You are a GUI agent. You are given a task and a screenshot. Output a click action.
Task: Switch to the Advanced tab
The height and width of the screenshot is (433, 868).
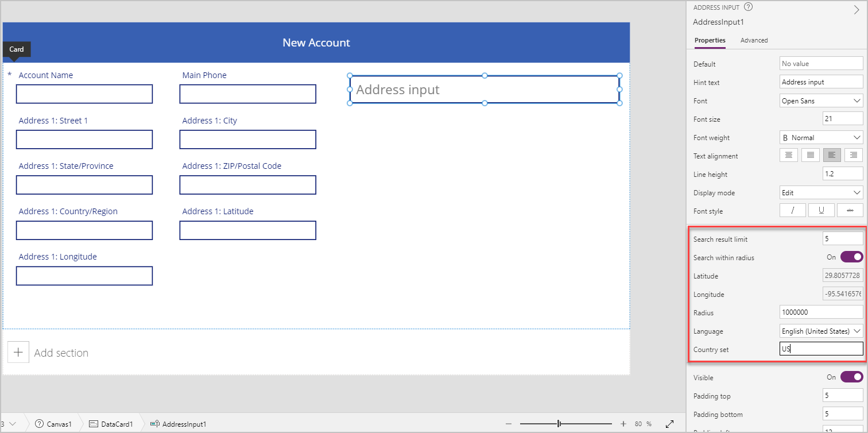pos(754,40)
